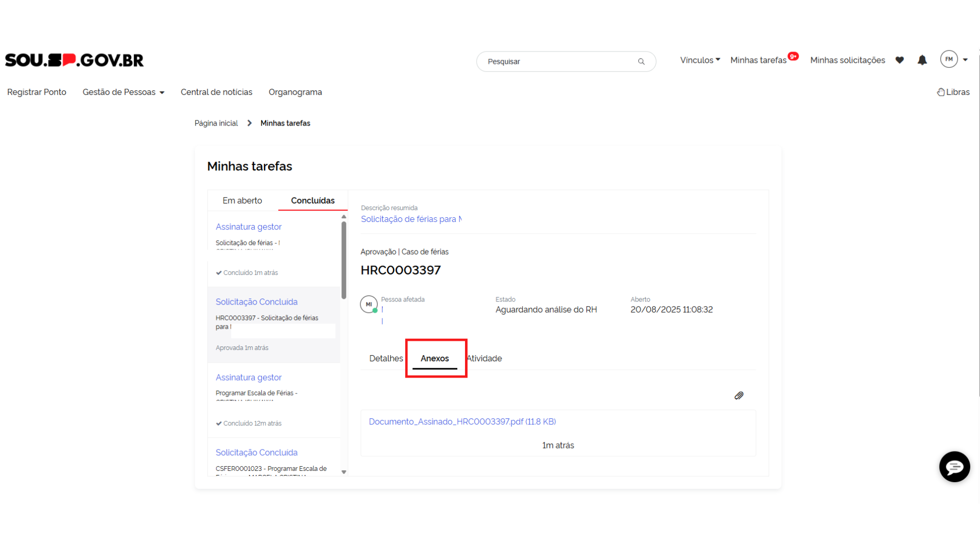Image resolution: width=980 pixels, height=551 pixels.
Task: Click the task list scrollbar down arrow
Action: pyautogui.click(x=344, y=472)
